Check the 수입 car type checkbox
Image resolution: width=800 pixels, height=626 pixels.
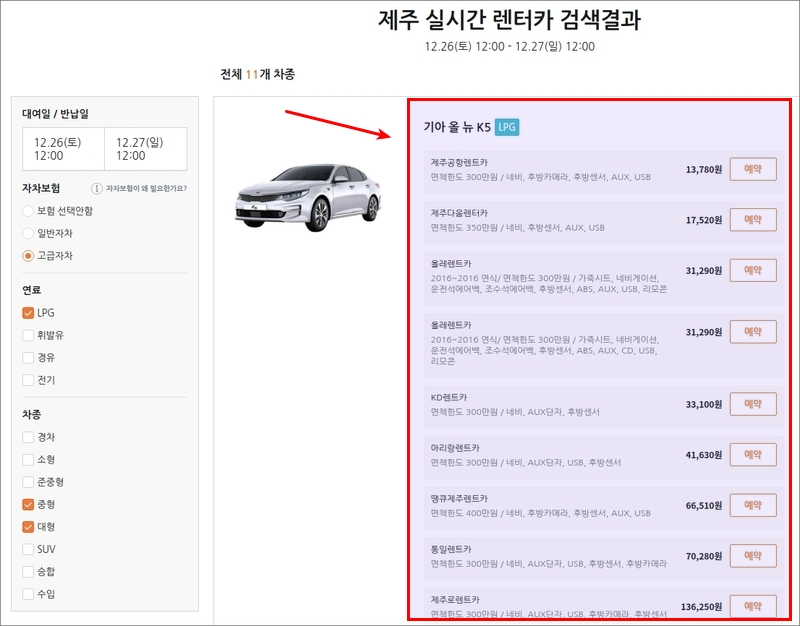(x=28, y=594)
